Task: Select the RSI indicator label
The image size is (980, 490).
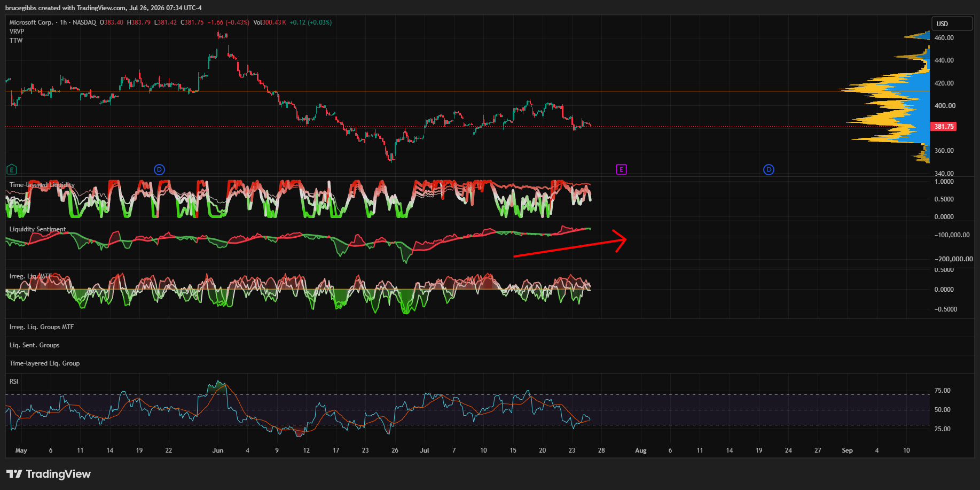Action: click(14, 382)
